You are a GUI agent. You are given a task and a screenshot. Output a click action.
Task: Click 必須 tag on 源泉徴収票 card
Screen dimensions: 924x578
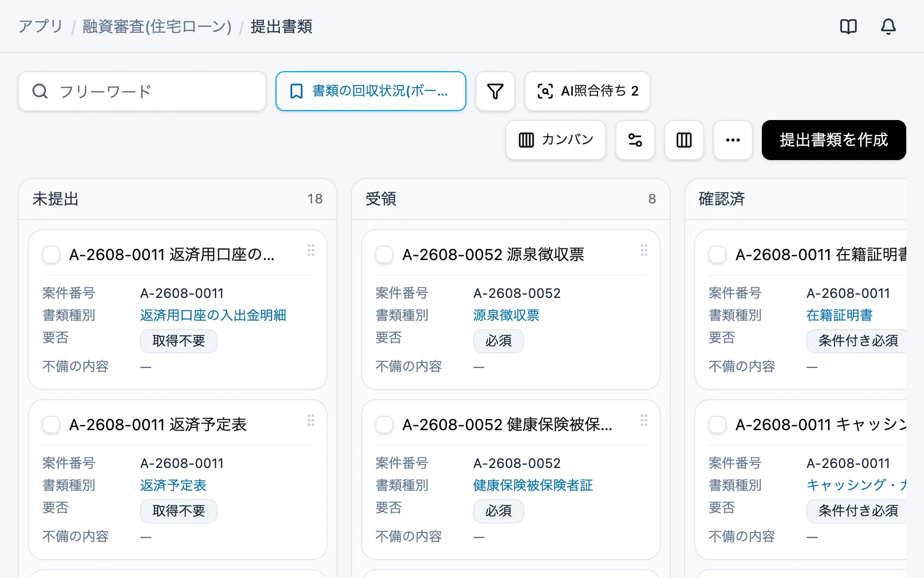point(499,341)
